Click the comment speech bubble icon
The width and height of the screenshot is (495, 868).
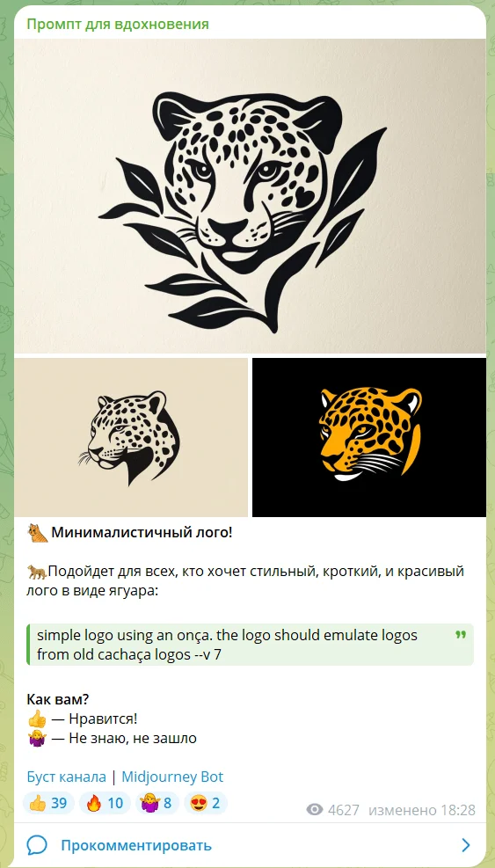tap(37, 845)
